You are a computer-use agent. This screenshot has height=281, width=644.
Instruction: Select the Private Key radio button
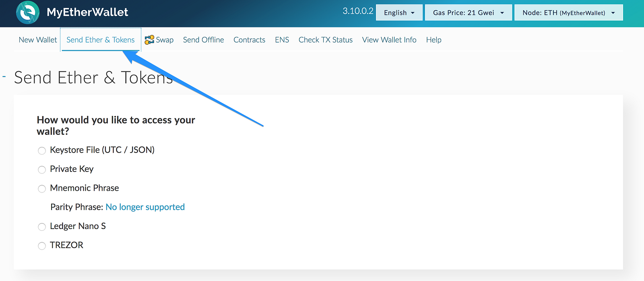[x=42, y=169]
